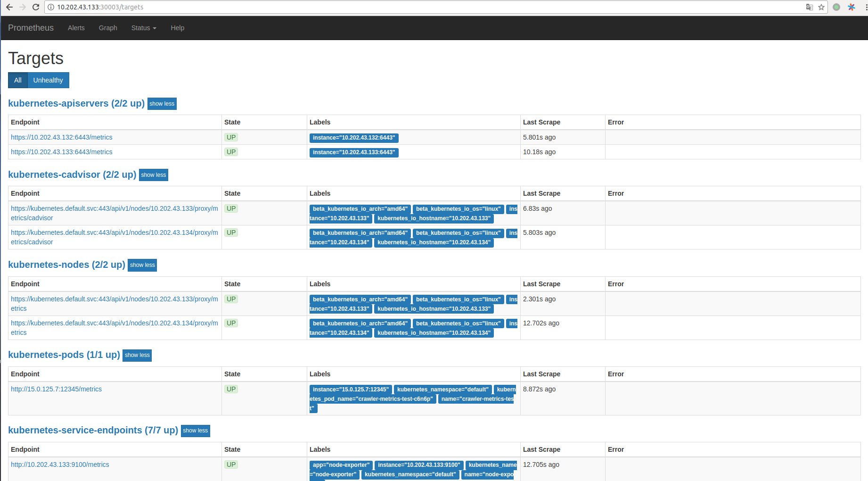
Task: Collapse kubernetes-apiservers with show less
Action: (162, 104)
